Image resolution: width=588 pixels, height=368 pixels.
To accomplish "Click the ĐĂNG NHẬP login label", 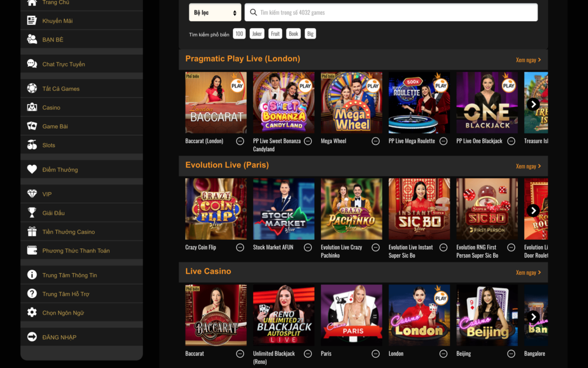I will pyautogui.click(x=59, y=337).
